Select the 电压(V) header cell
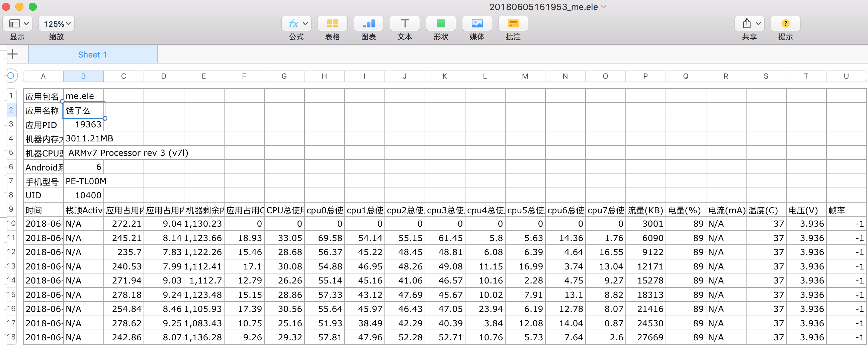 coord(806,210)
